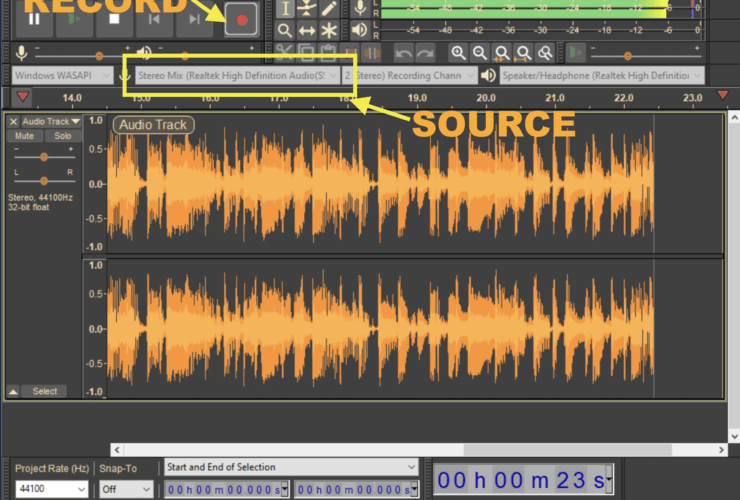Mute the Audio Track
This screenshot has width=740, height=500.
click(x=25, y=136)
